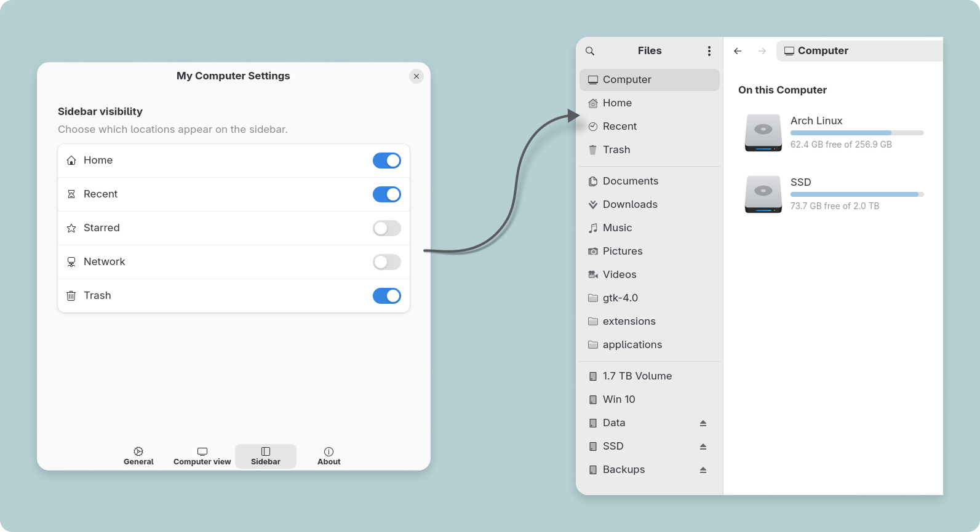Open the Pictures folder

650,252
